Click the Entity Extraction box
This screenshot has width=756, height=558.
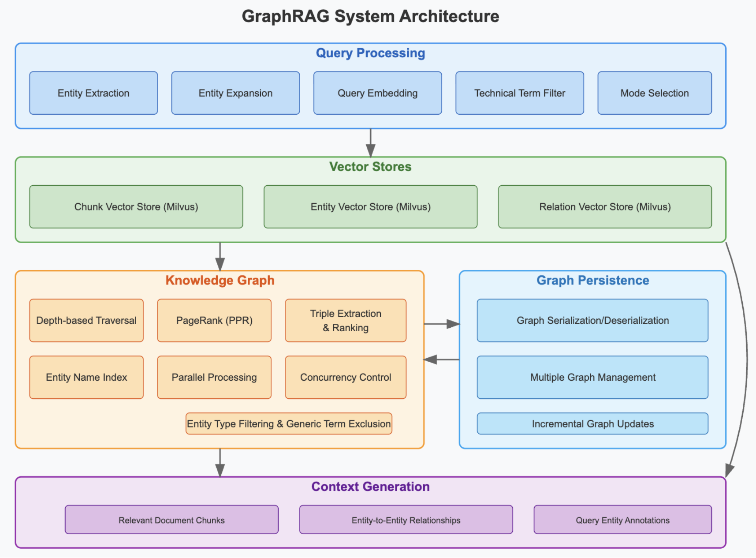(93, 93)
